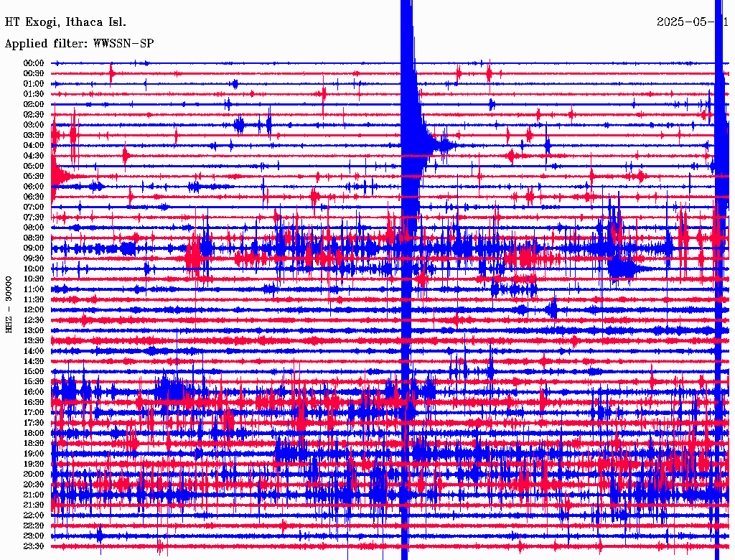This screenshot has width=735, height=560.
Task: Select the 18:00 time row label
Action: tap(34, 434)
